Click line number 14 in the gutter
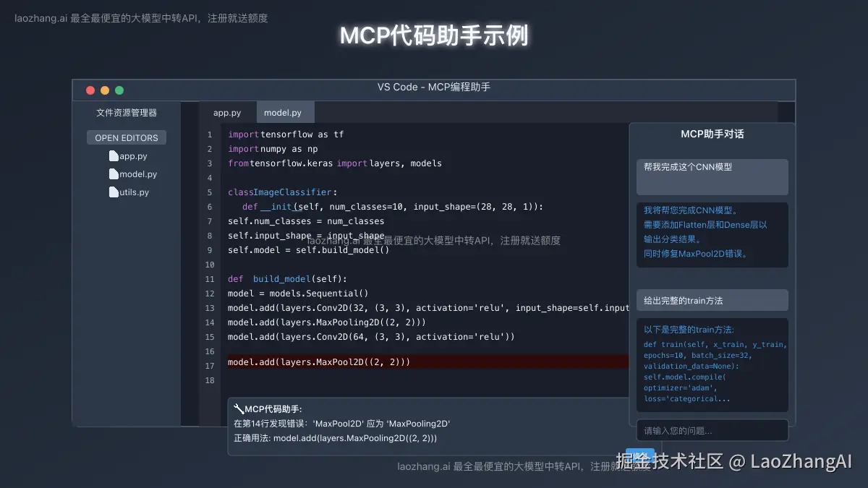Viewport: 868px width, 488px height. (210, 322)
